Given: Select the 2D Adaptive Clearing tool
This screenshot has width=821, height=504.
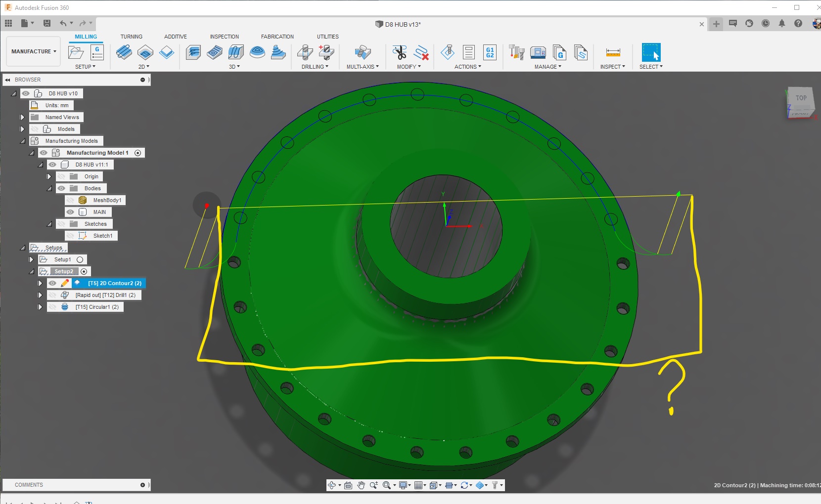Looking at the screenshot, I should 124,52.
